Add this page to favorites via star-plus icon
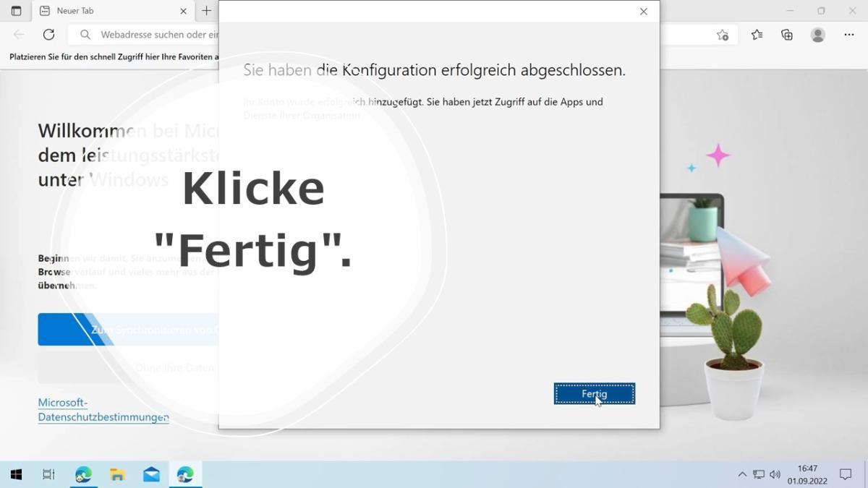Screen dimensions: 868x488 tap(722, 35)
